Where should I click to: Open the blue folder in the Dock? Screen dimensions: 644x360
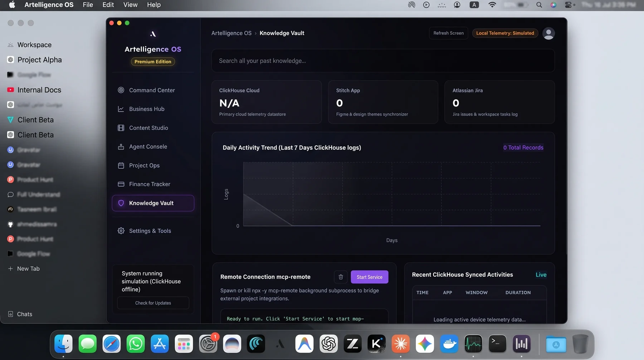click(x=556, y=344)
